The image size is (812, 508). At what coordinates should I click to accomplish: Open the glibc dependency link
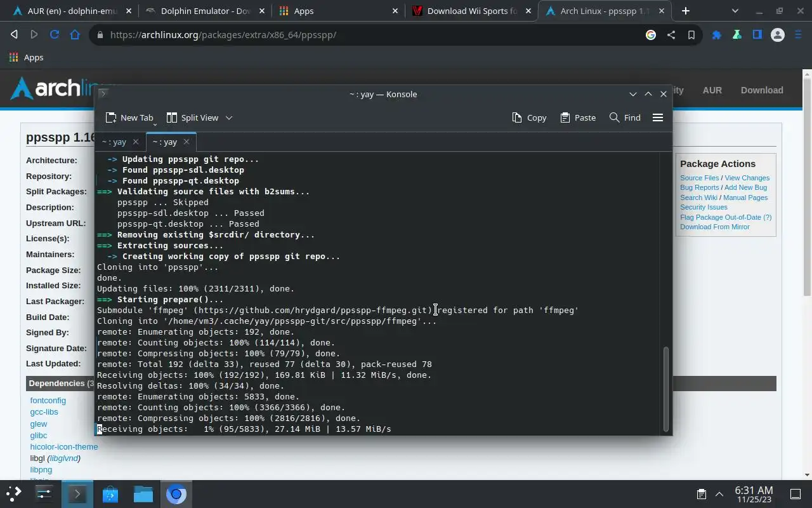(38, 435)
